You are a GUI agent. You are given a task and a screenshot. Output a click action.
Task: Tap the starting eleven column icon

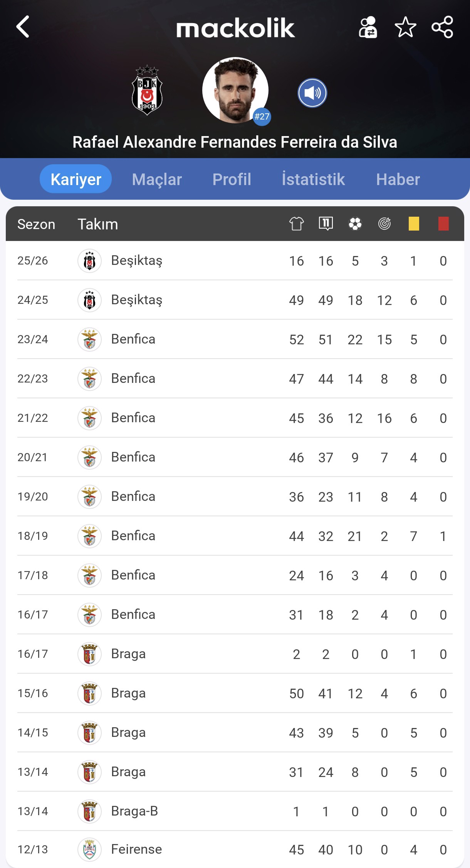pos(326,224)
